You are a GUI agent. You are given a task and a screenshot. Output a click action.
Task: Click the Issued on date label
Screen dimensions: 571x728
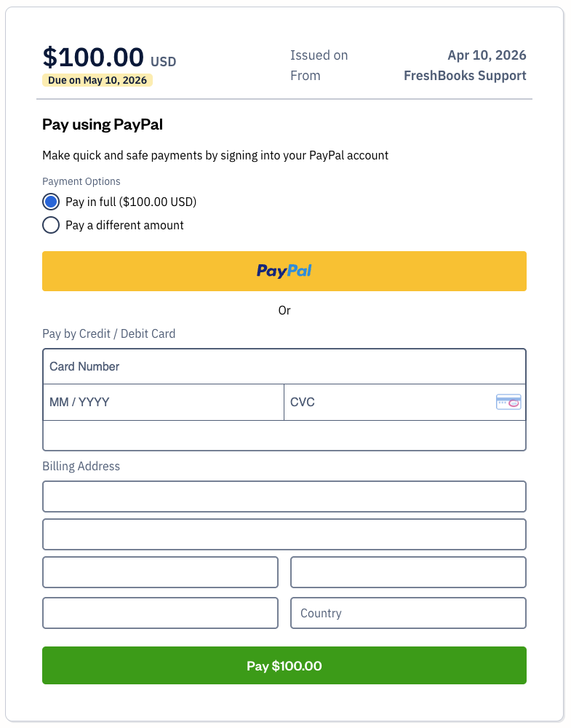click(x=319, y=55)
